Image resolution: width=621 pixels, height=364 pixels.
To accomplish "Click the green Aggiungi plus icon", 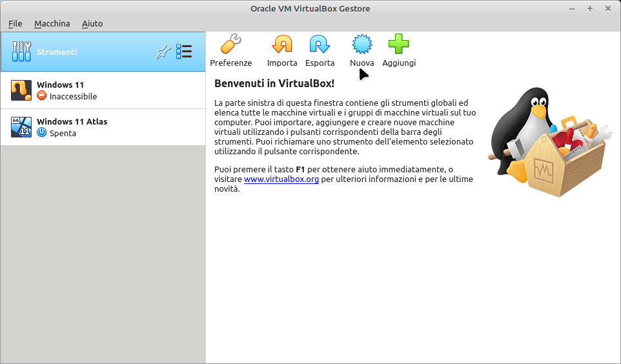I will coord(398,45).
